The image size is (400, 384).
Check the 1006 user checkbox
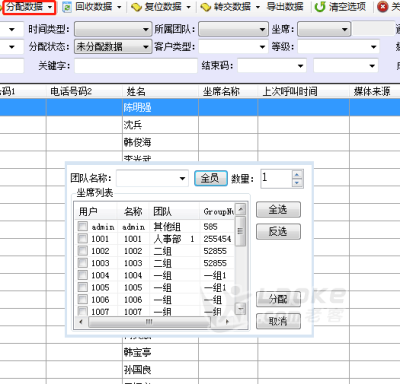coord(83,299)
